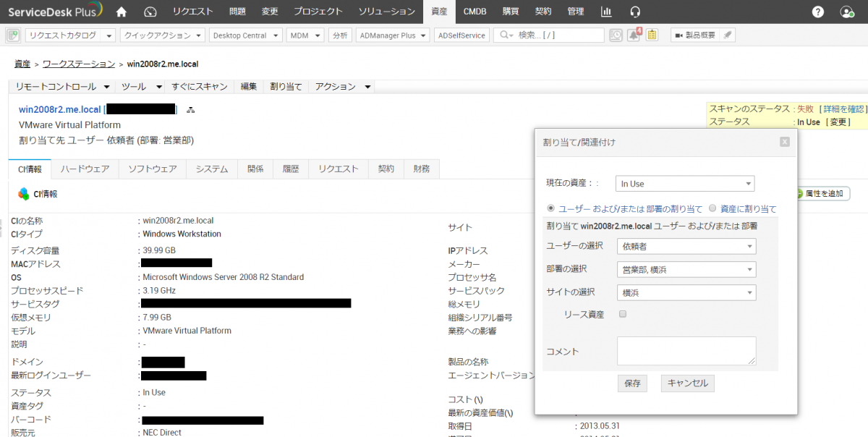Select 資産に割り当て radio button
The image size is (868, 437).
712,208
